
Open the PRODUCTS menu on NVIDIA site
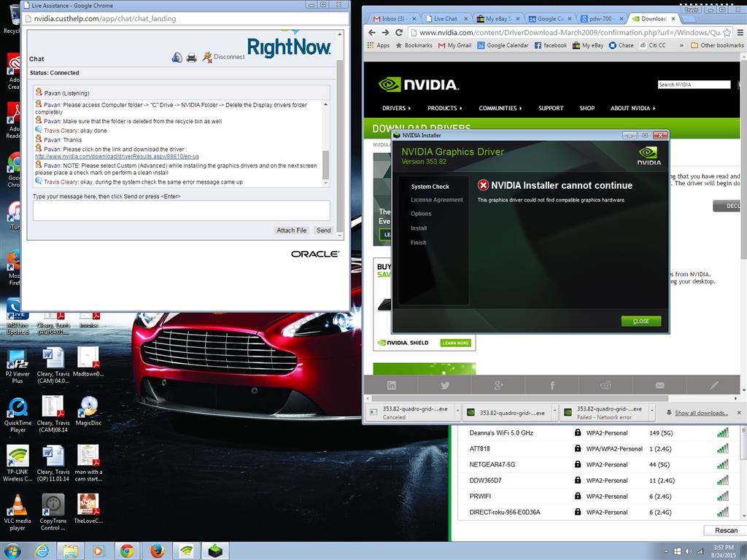coord(444,108)
